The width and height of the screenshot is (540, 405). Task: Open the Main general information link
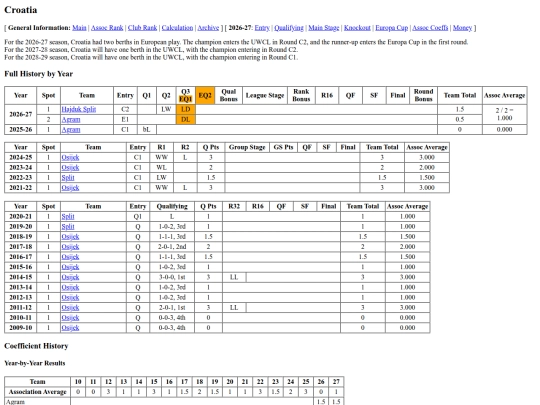click(x=79, y=28)
